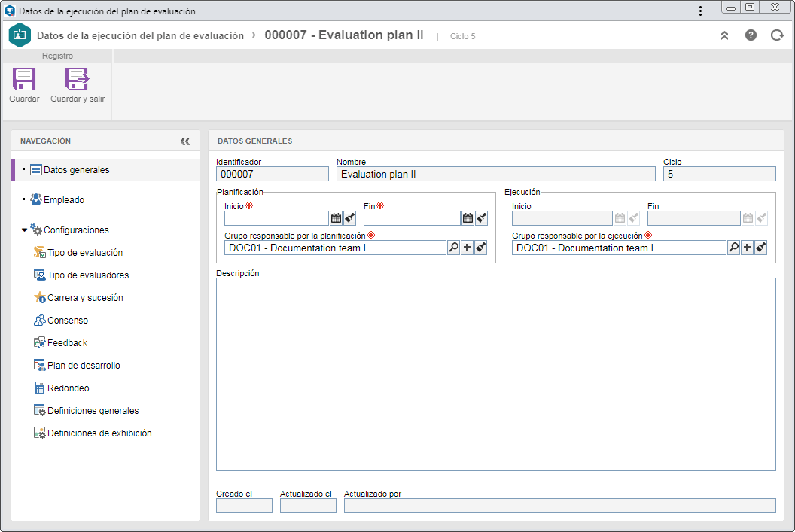Collapse the header with double-chevron icon

724,35
